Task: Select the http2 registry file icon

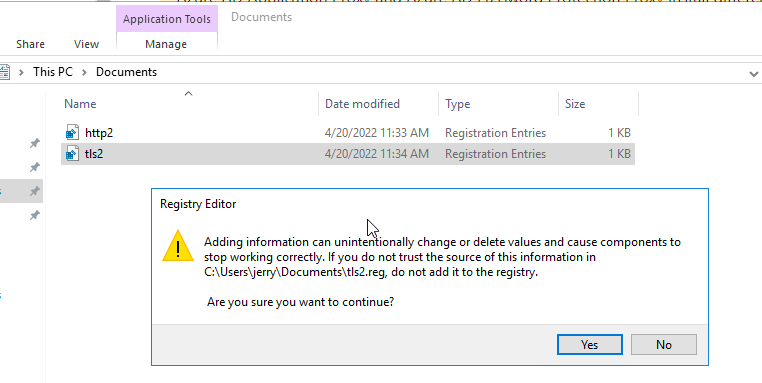Action: 72,133
